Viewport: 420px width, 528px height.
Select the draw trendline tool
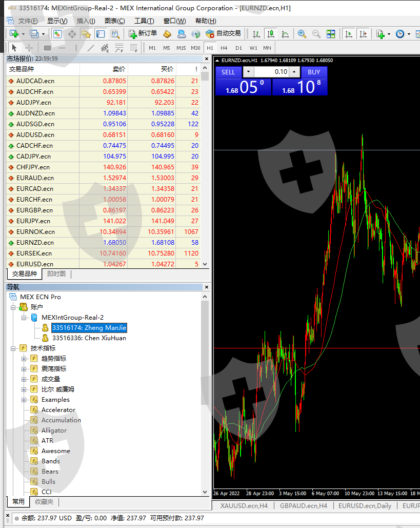[x=91, y=48]
